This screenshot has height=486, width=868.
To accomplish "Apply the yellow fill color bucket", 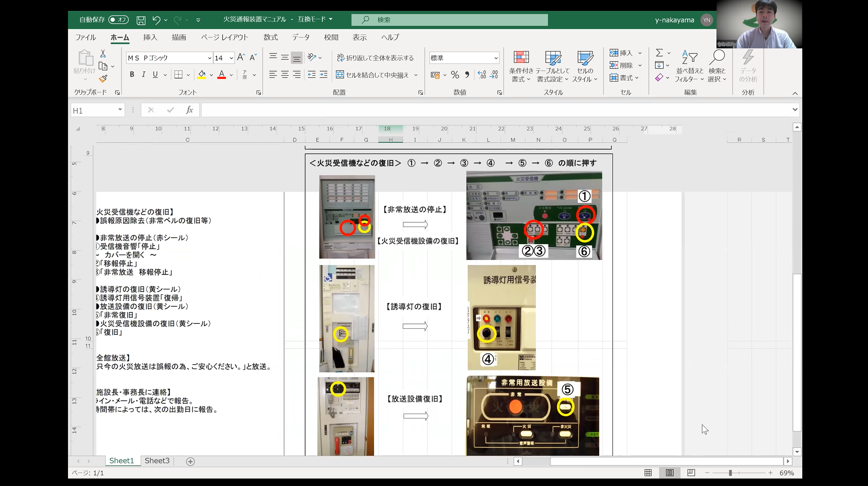I will pyautogui.click(x=202, y=75).
